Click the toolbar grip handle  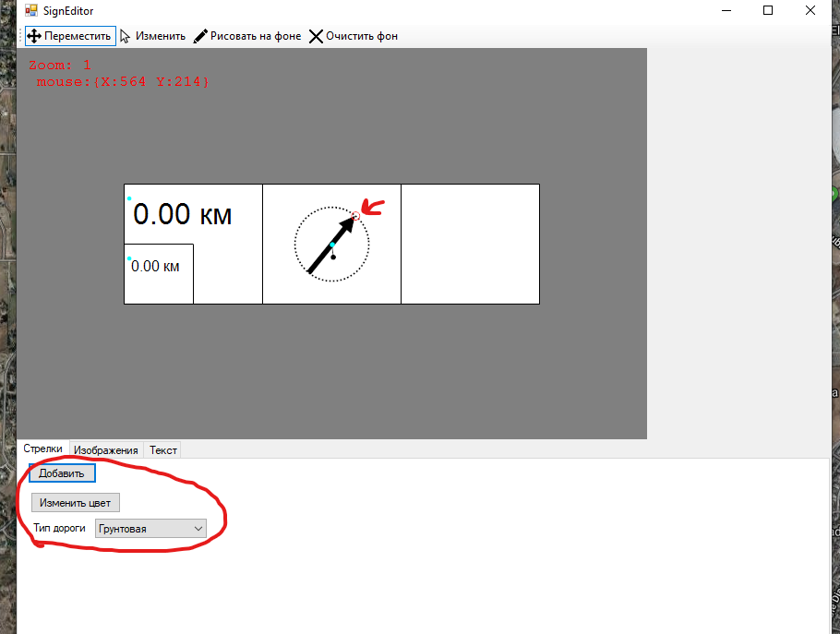[20, 36]
